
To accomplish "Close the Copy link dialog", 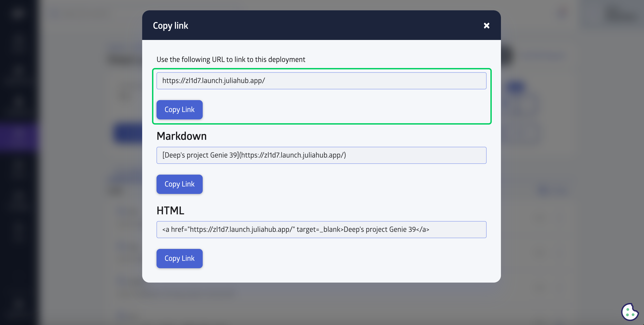I will [486, 26].
